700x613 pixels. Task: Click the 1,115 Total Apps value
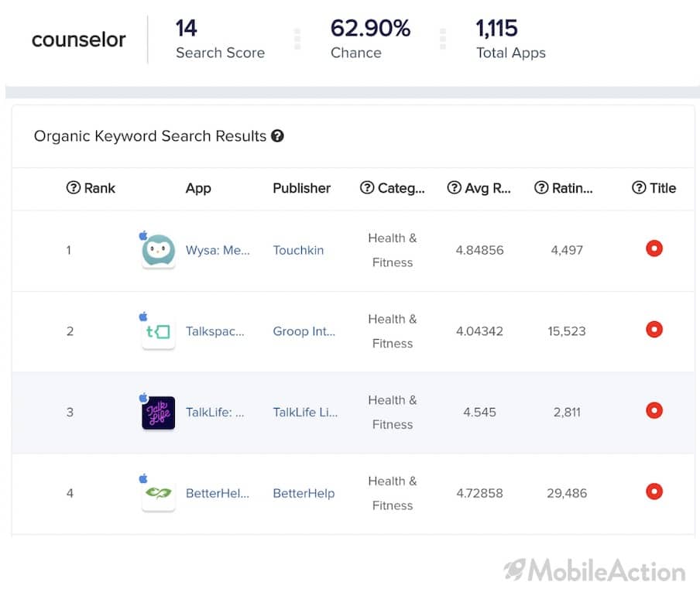pyautogui.click(x=497, y=28)
